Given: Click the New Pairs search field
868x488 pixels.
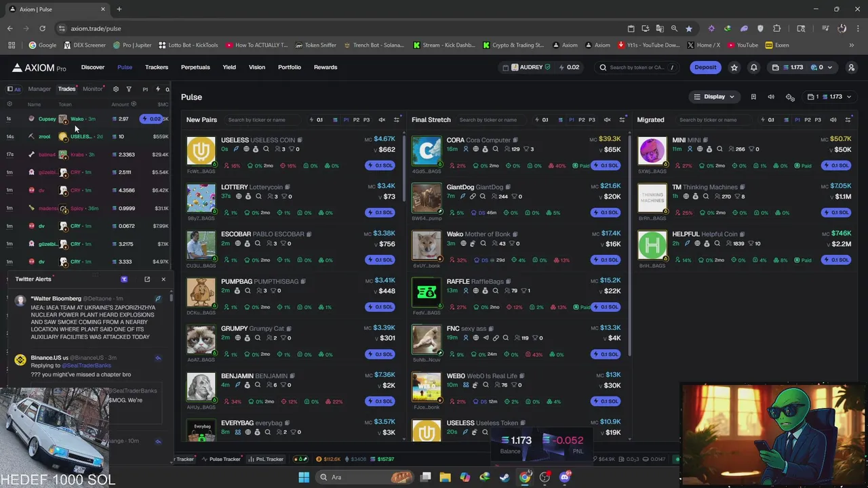Looking at the screenshot, I should coord(263,120).
